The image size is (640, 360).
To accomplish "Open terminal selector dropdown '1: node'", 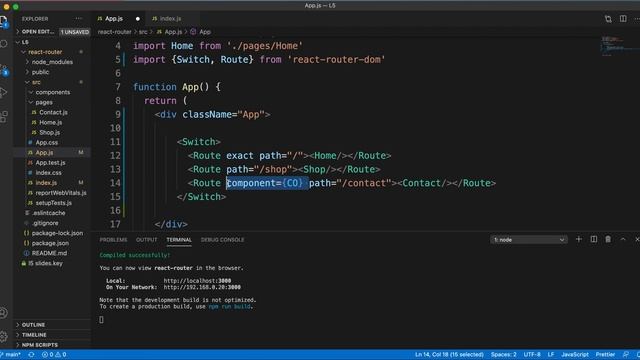I will coord(529,240).
